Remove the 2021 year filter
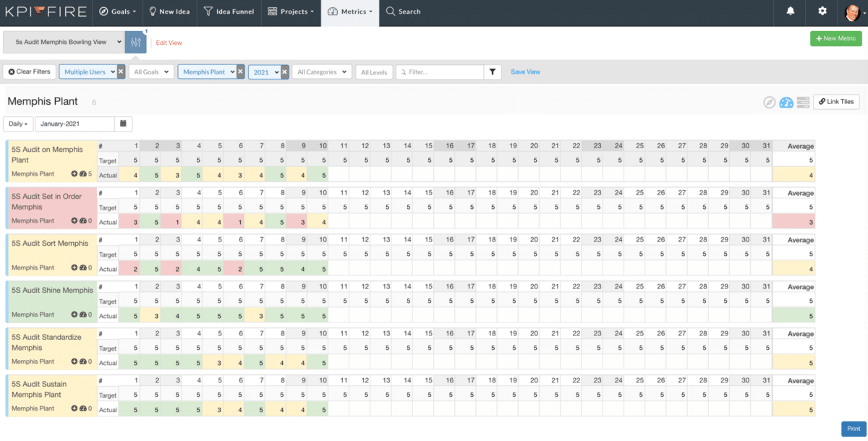The image size is (868, 441). tap(284, 72)
